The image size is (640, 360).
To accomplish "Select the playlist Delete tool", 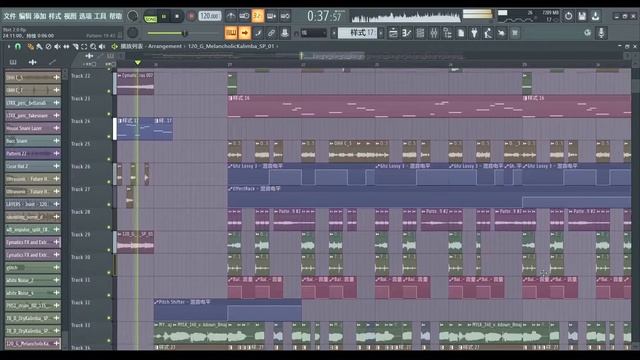I will coord(48,47).
